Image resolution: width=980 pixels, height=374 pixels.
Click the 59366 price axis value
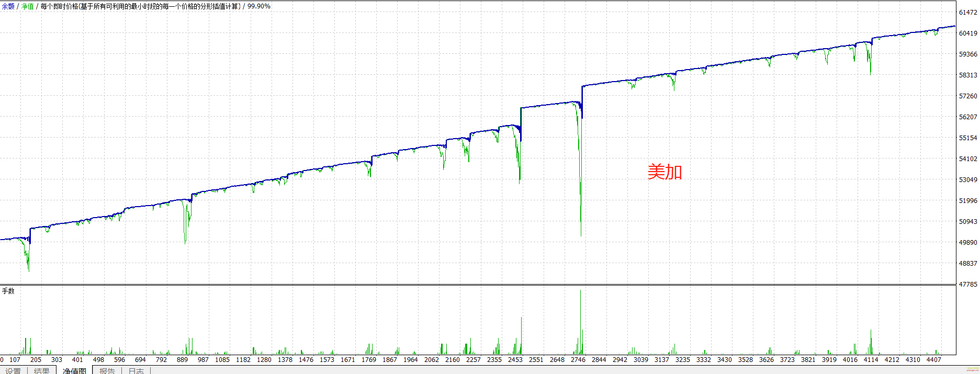coord(968,54)
